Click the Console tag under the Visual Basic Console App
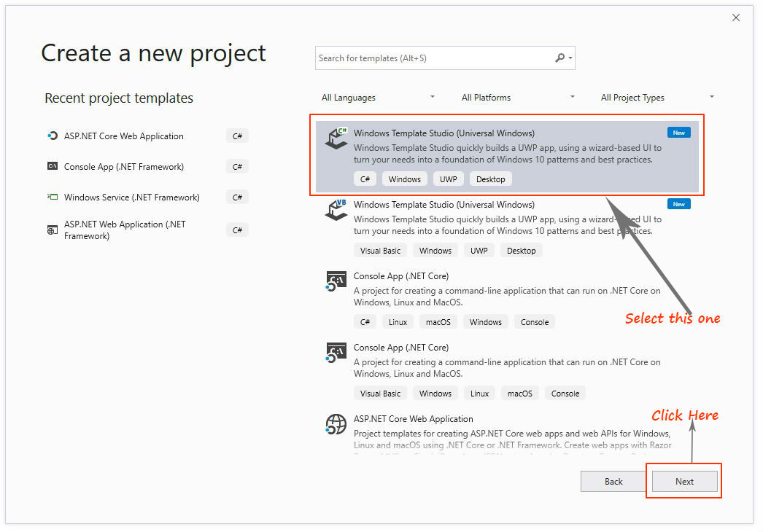The width and height of the screenshot is (763, 532). [x=565, y=394]
